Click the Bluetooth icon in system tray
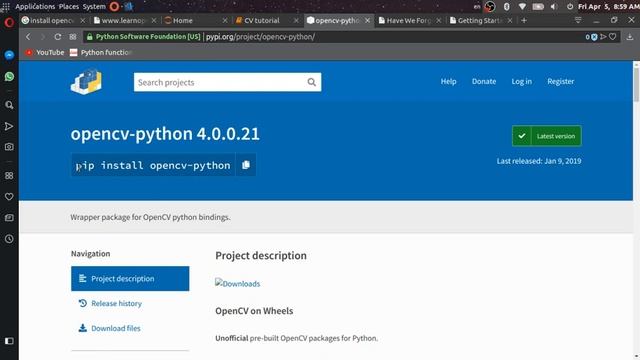Image resolution: width=640 pixels, height=360 pixels. 507,7
